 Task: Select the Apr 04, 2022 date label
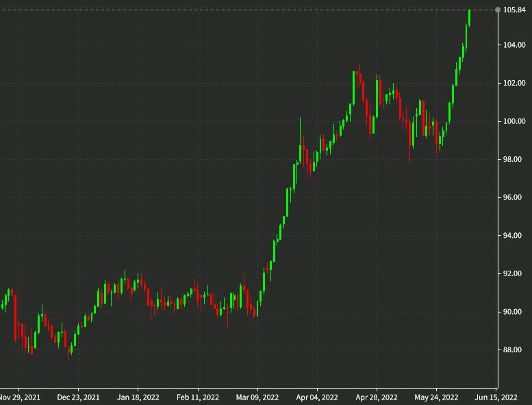click(x=317, y=397)
